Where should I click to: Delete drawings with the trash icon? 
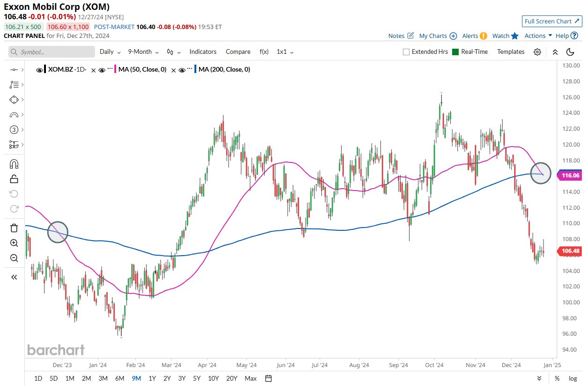tap(14, 228)
